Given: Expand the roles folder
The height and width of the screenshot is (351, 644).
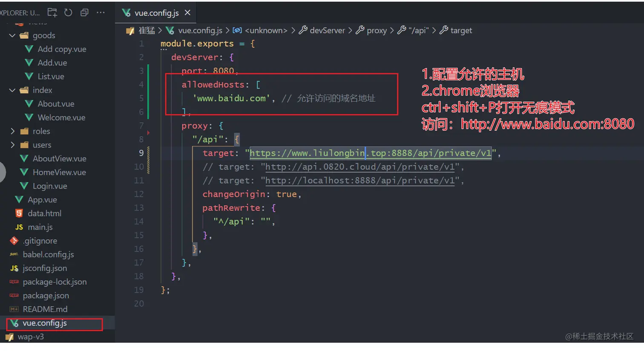Looking at the screenshot, I should click(12, 131).
